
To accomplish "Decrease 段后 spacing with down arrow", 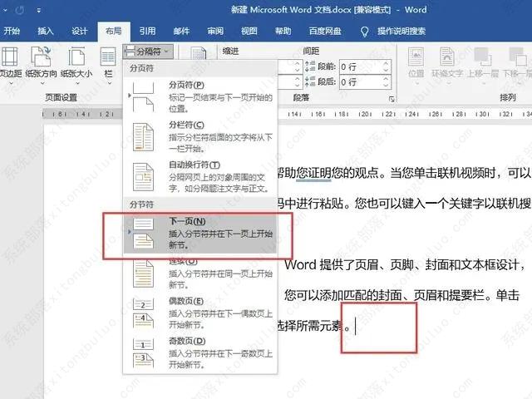I will click(386, 86).
